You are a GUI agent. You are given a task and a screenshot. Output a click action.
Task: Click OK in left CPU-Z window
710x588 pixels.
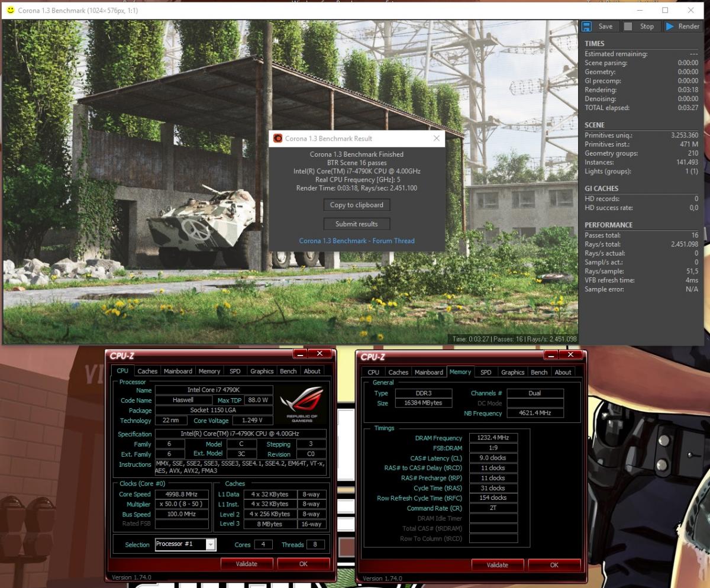pos(304,564)
